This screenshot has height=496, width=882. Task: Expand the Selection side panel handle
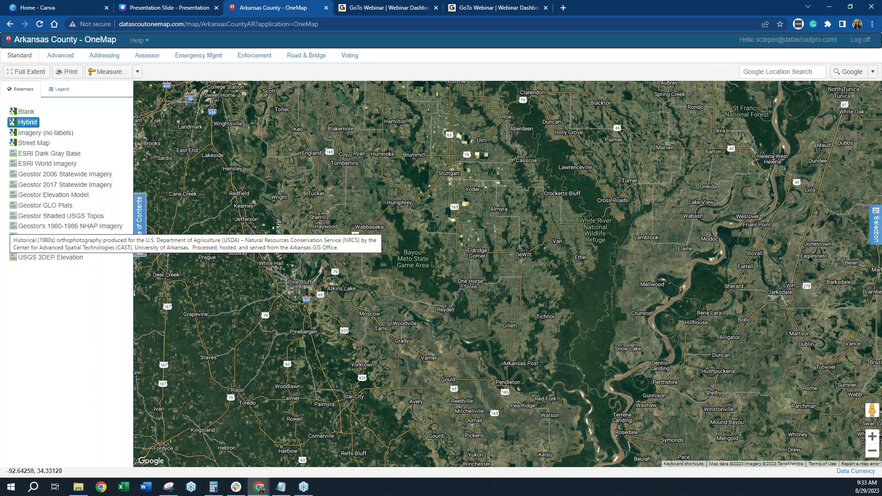coord(875,224)
